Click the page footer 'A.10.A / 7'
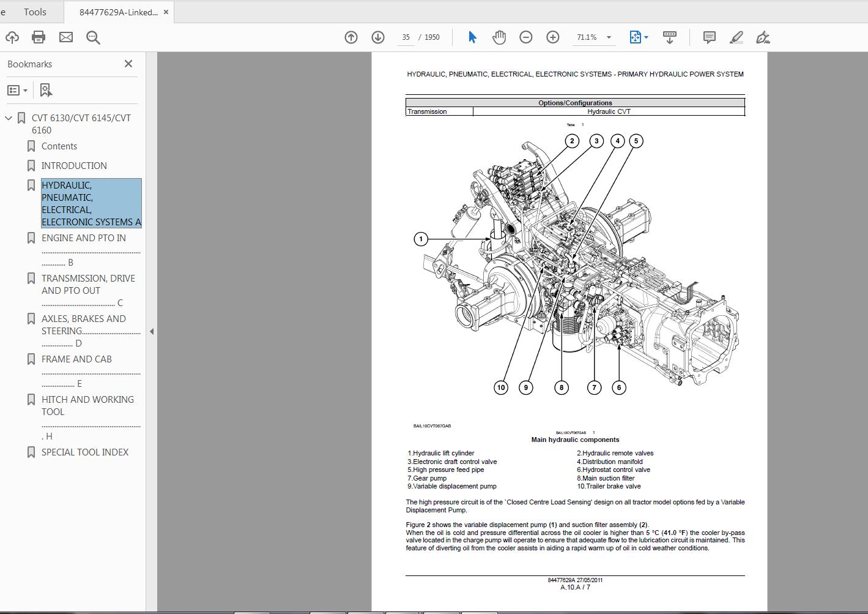 coord(575,587)
